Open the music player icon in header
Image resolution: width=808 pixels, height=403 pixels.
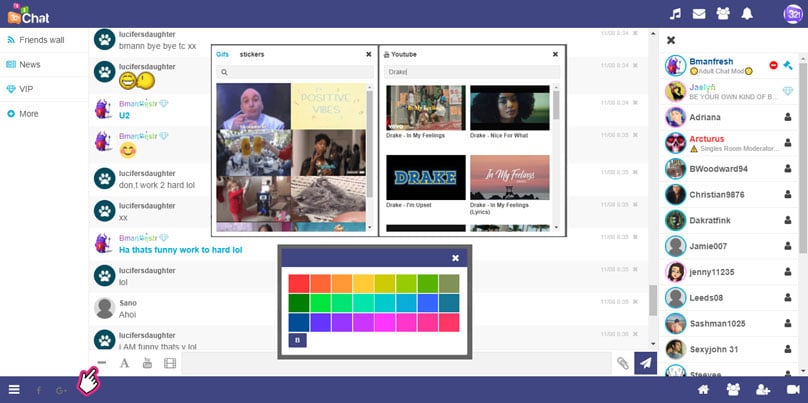click(675, 14)
